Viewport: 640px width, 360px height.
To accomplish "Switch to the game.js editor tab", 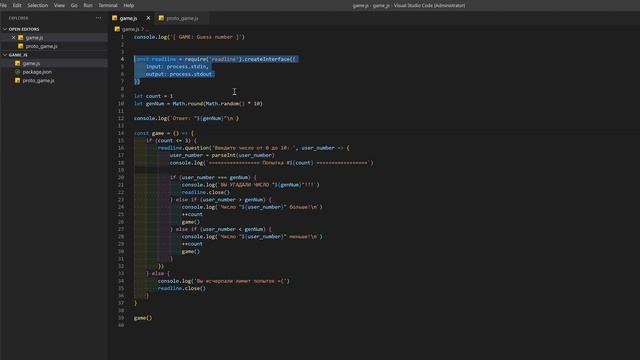I will point(128,18).
